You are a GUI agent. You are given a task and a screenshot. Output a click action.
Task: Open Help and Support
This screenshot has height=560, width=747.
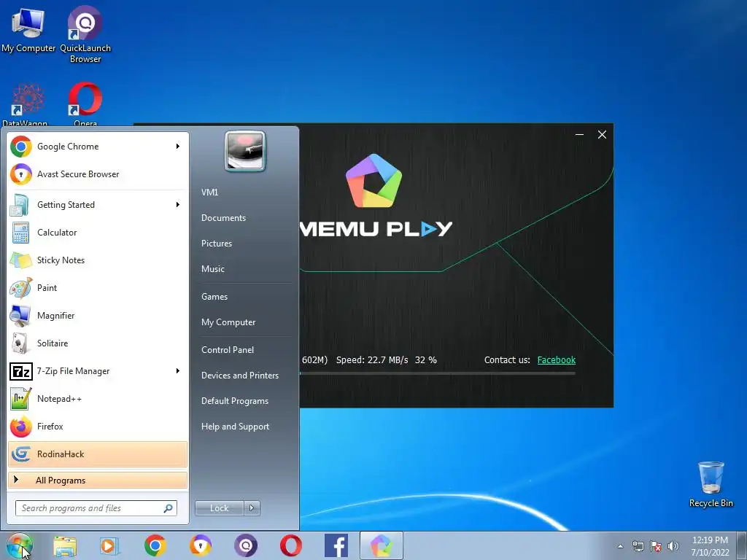[236, 427]
